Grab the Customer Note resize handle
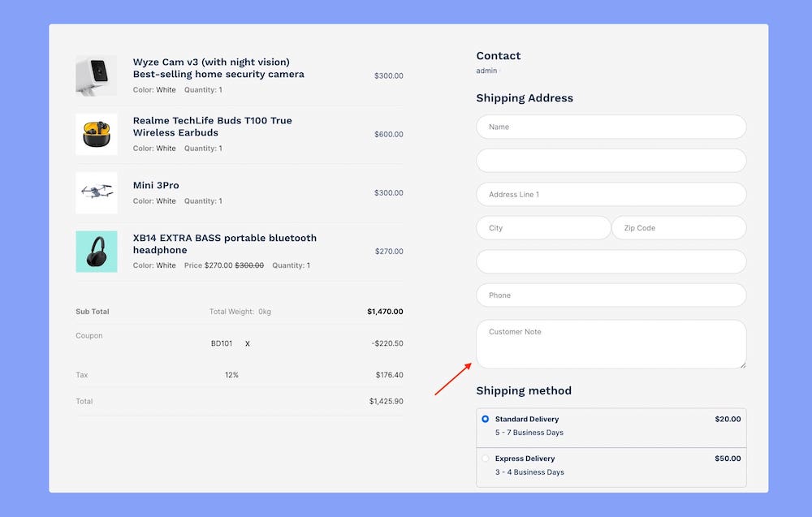Image resolution: width=812 pixels, height=517 pixels. tap(742, 364)
